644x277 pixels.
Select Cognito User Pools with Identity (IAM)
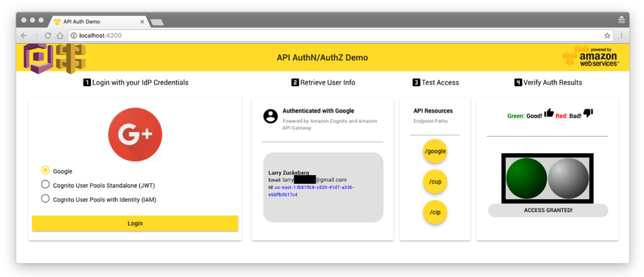point(45,198)
